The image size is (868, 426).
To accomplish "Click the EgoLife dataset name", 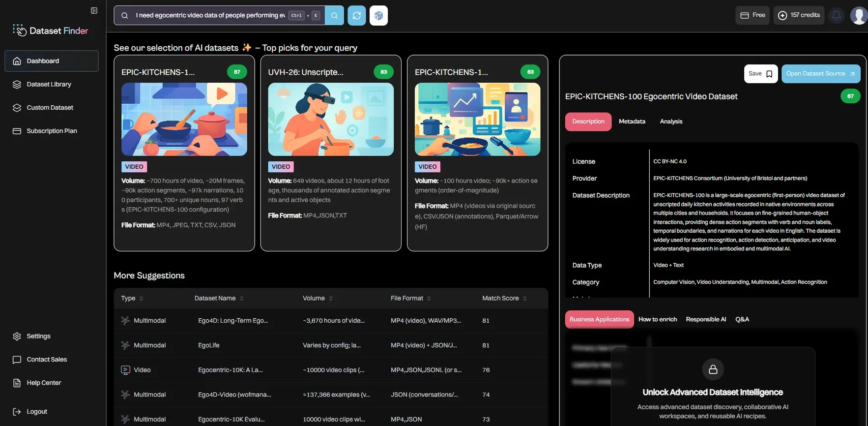I will (x=209, y=345).
